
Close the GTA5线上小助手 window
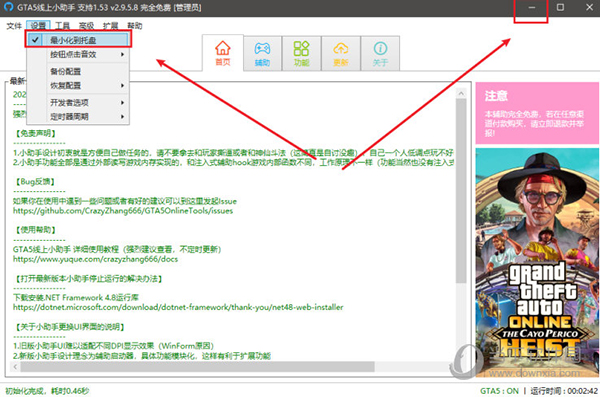[589, 7]
